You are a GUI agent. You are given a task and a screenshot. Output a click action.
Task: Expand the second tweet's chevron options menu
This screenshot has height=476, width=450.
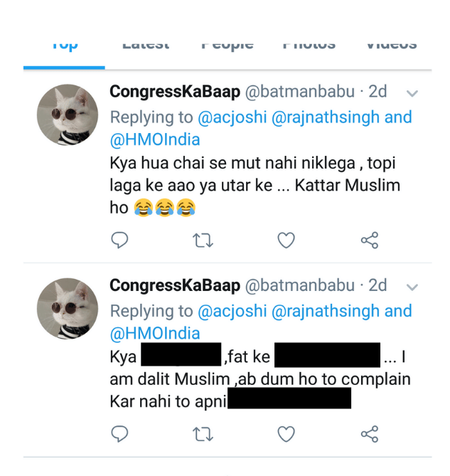[x=412, y=287]
